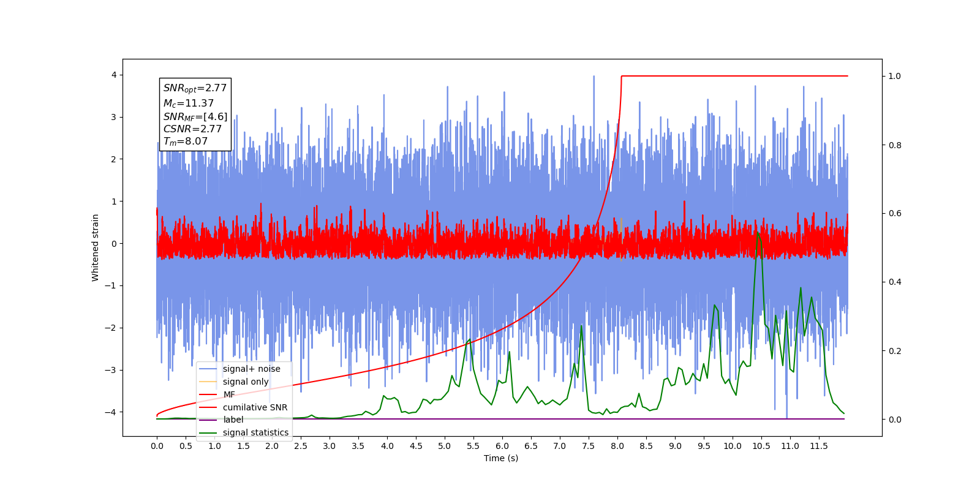This screenshot has height=490, width=980.
Task: Click the 11.5 tick on the time axis
Action: coord(819,446)
